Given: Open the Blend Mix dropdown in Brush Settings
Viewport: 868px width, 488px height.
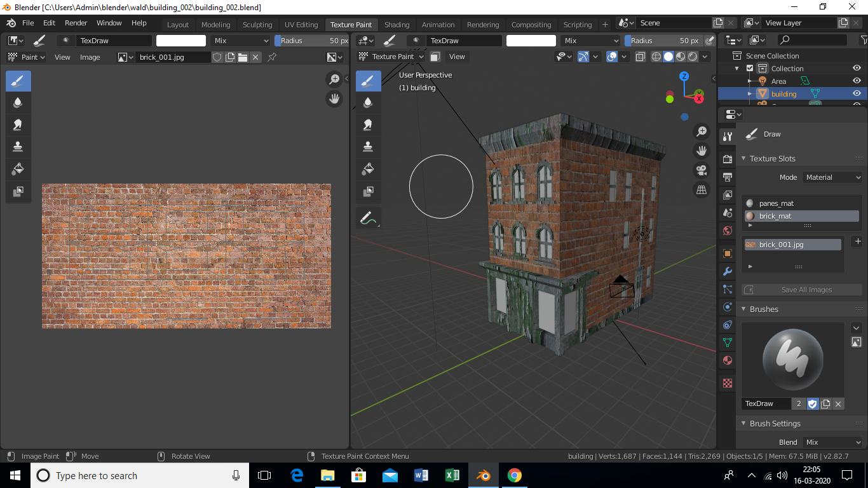Looking at the screenshot, I should tap(833, 442).
